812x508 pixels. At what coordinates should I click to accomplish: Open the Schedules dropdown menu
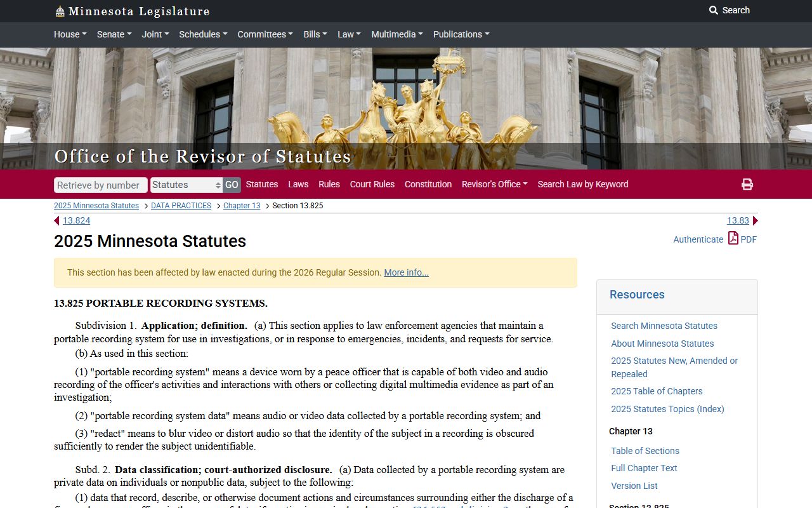[203, 34]
